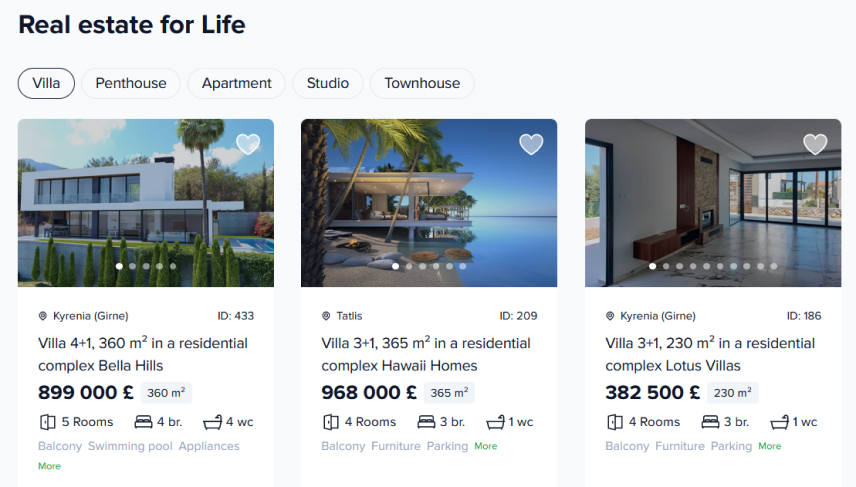This screenshot has height=487, width=856.
Task: Open the Lotus Villas interior photo
Action: tap(712, 200)
